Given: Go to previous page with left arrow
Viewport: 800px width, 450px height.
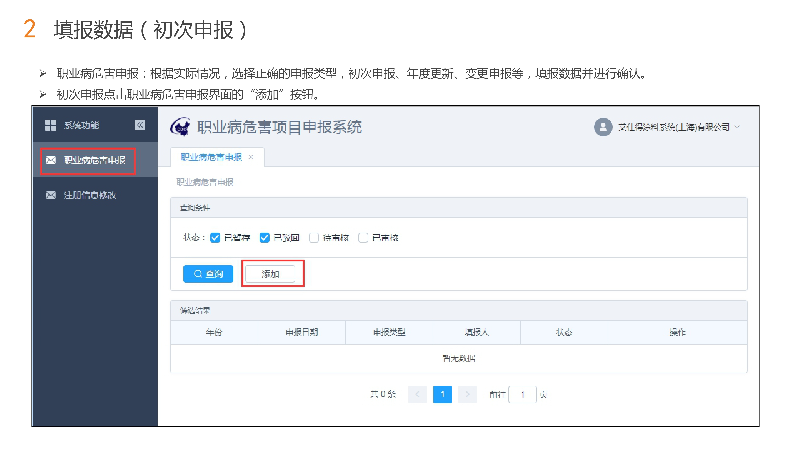Looking at the screenshot, I should [x=417, y=394].
